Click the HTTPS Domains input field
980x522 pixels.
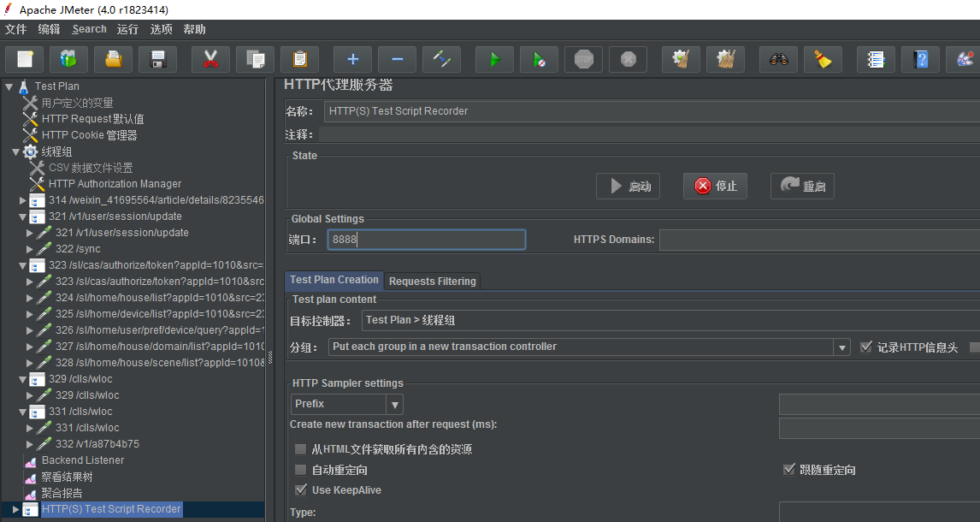click(819, 240)
